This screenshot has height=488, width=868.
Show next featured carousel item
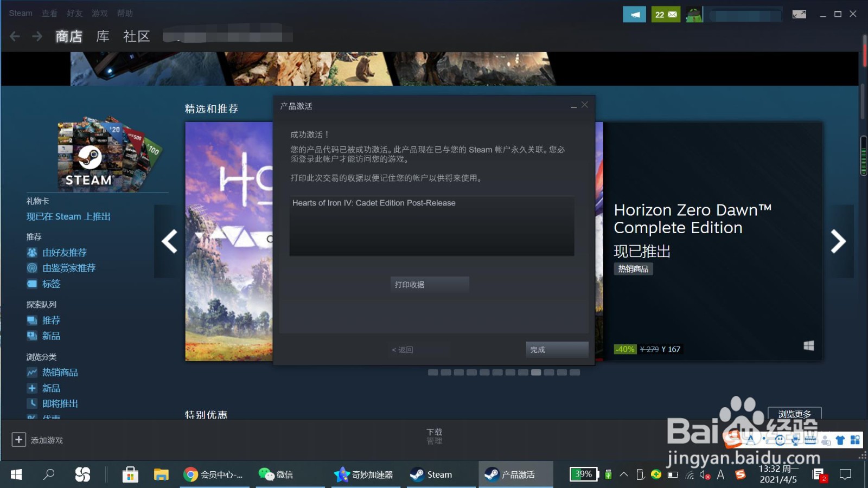click(839, 241)
